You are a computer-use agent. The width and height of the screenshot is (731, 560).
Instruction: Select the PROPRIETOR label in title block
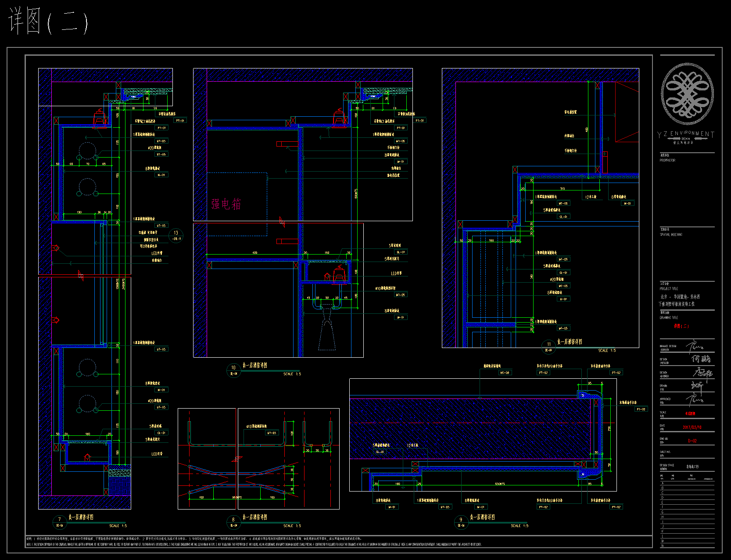[x=667, y=160]
